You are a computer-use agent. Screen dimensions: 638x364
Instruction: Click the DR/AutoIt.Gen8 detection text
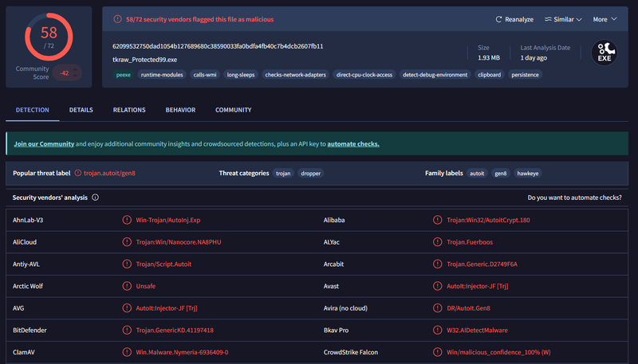click(x=468, y=308)
